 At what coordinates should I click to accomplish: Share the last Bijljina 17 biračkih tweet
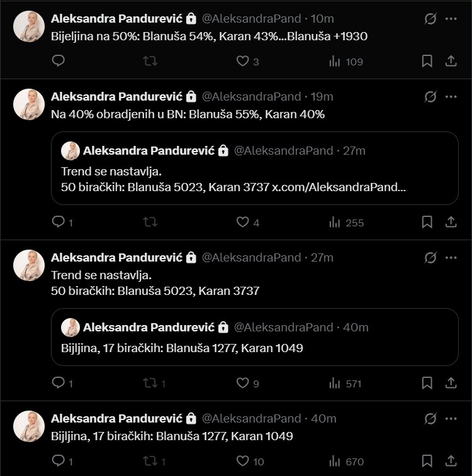tap(451, 461)
